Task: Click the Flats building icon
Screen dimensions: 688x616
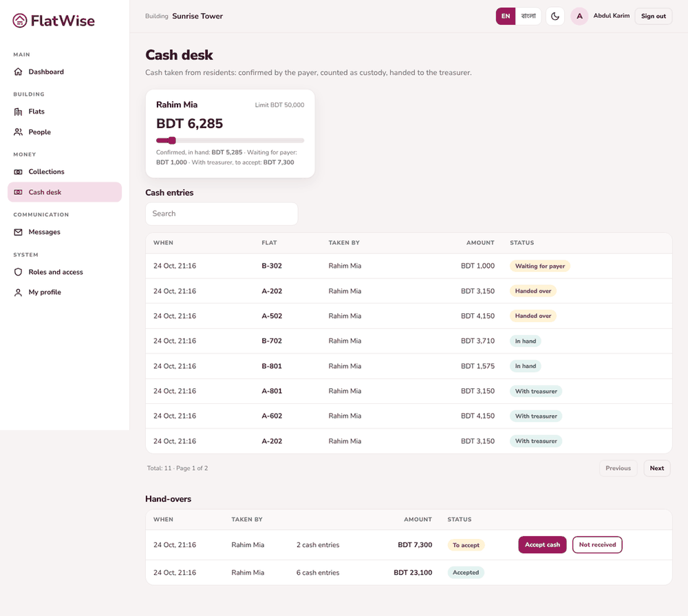Action: pyautogui.click(x=18, y=111)
